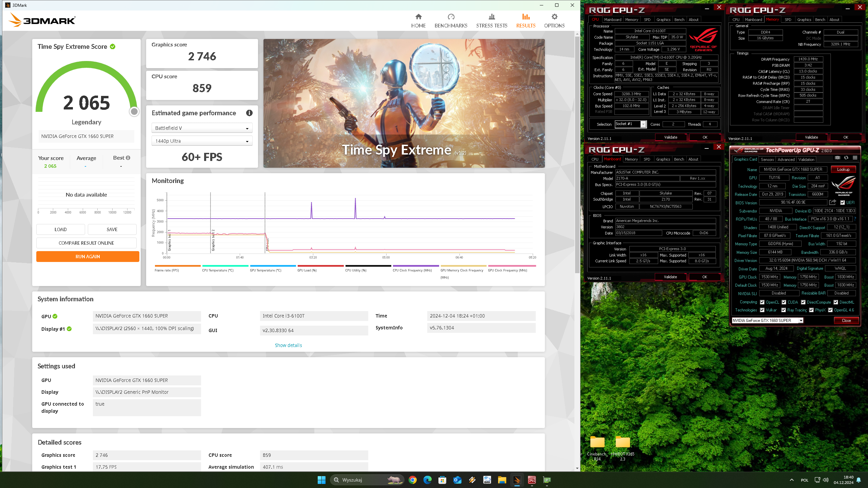Toggle the DirectML checkbox in GPU-Z
This screenshot has height=488, width=868.
(x=836, y=302)
